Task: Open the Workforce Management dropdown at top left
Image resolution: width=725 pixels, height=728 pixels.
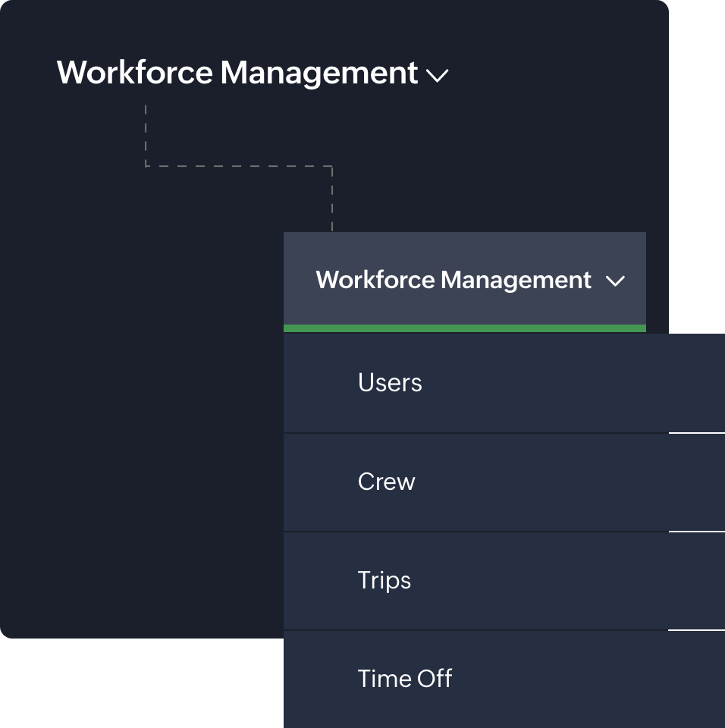Action: 237,73
